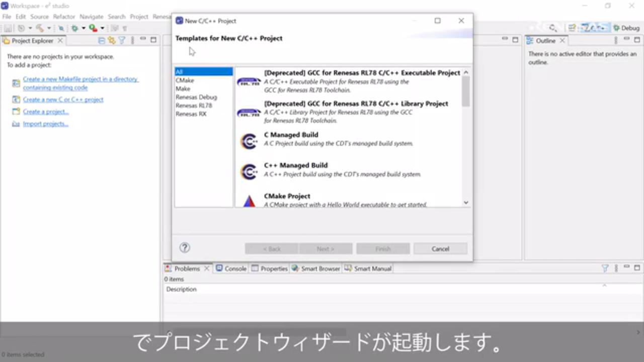Switch to the Smart Manual tab

368,268
